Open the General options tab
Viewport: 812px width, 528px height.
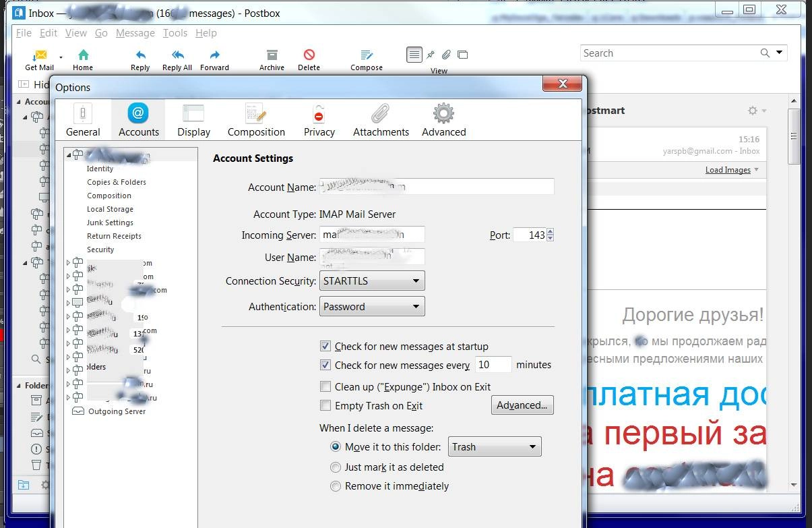[x=83, y=121]
